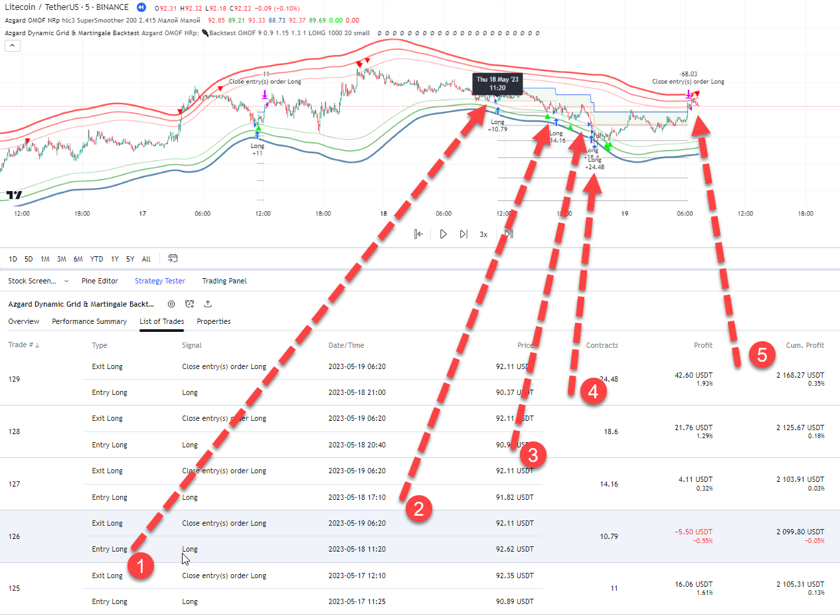Click entry time 2023-05-18 17:10
840x616 pixels.
pyautogui.click(x=357, y=497)
